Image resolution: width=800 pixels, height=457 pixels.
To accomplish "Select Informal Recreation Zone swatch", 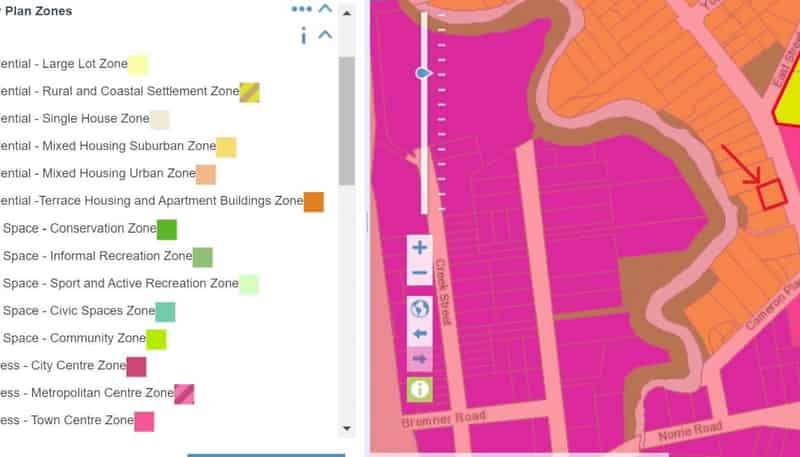I will coord(203,257).
